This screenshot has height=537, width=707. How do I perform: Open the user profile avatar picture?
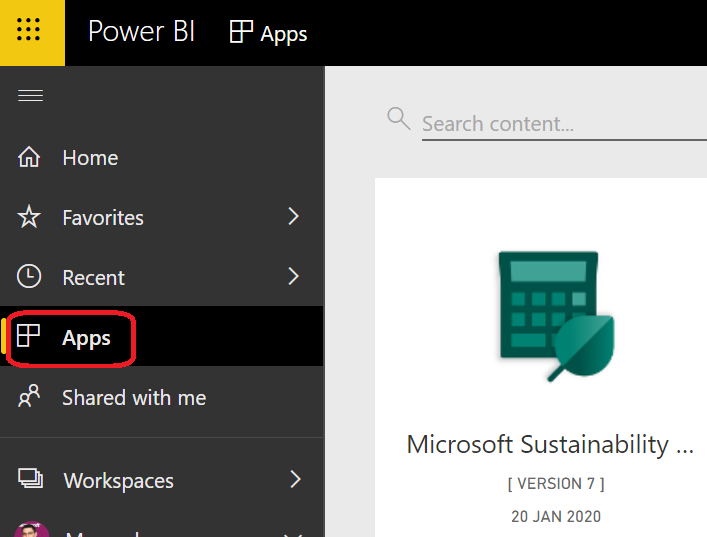(32, 531)
